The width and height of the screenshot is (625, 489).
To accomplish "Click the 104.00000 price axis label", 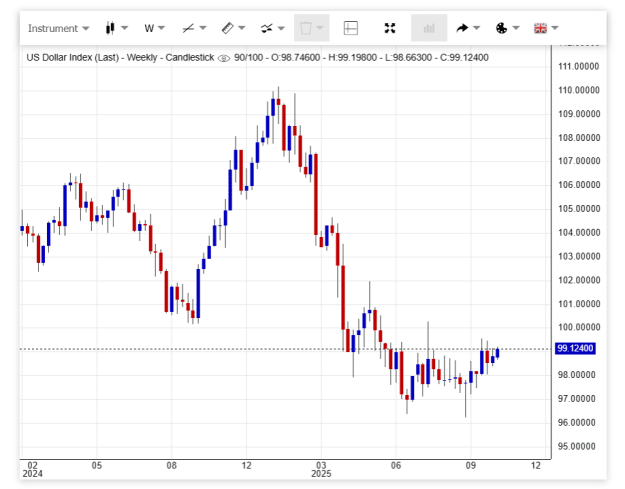I will (x=579, y=232).
